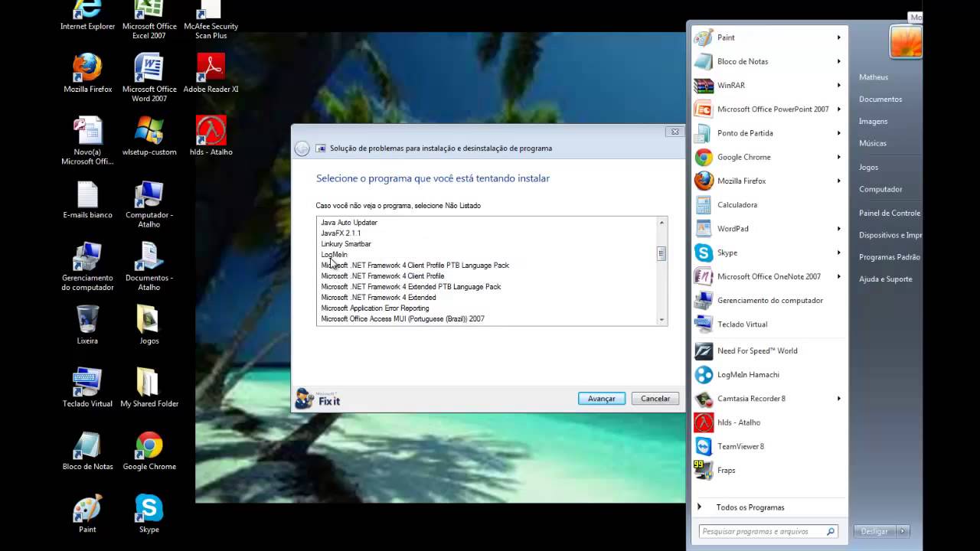The height and width of the screenshot is (551, 980).
Task: Open McAfee Security Scan Plus desktop icon
Action: [x=211, y=19]
